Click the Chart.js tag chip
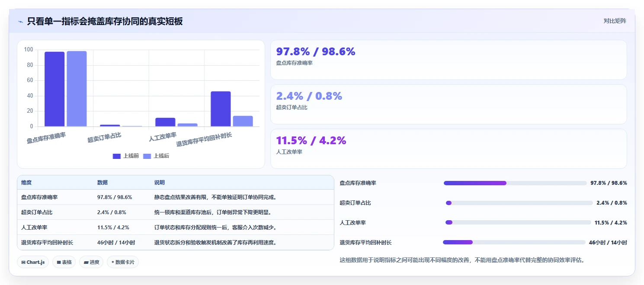Viewport: 644px width, 285px height. coord(33,262)
